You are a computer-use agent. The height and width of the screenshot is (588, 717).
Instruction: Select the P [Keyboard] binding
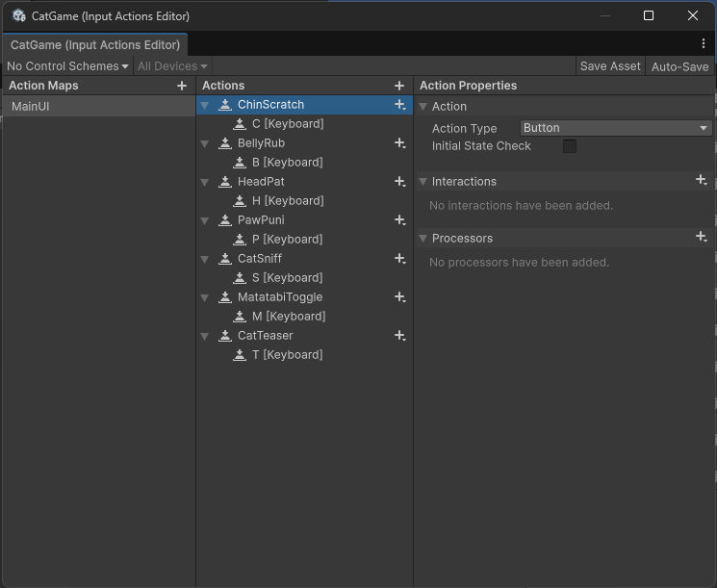tap(287, 240)
